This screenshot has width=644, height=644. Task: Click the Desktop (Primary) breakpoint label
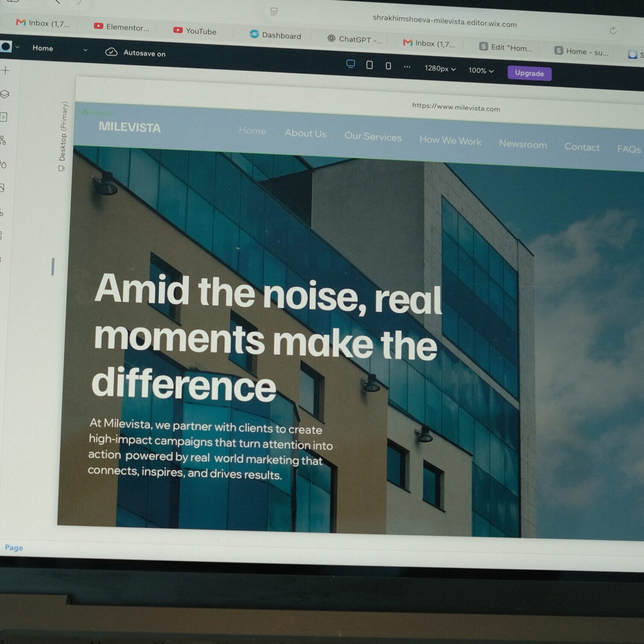[x=63, y=131]
